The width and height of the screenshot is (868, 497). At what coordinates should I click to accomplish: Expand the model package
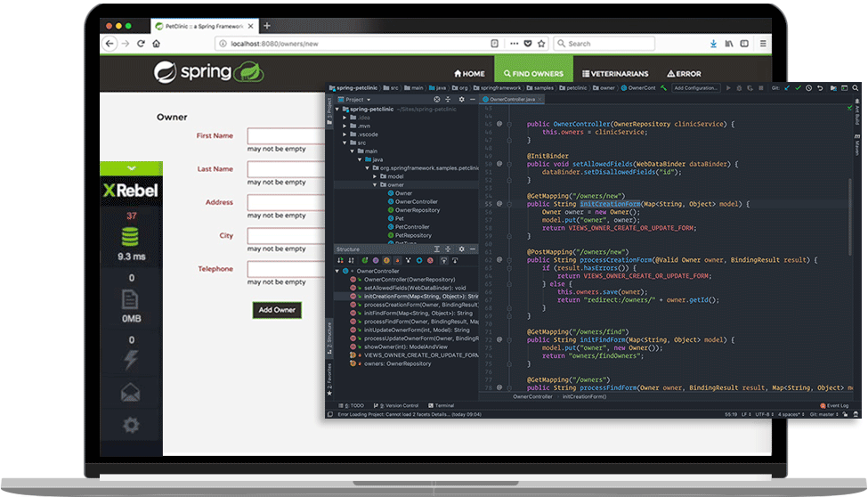[375, 176]
